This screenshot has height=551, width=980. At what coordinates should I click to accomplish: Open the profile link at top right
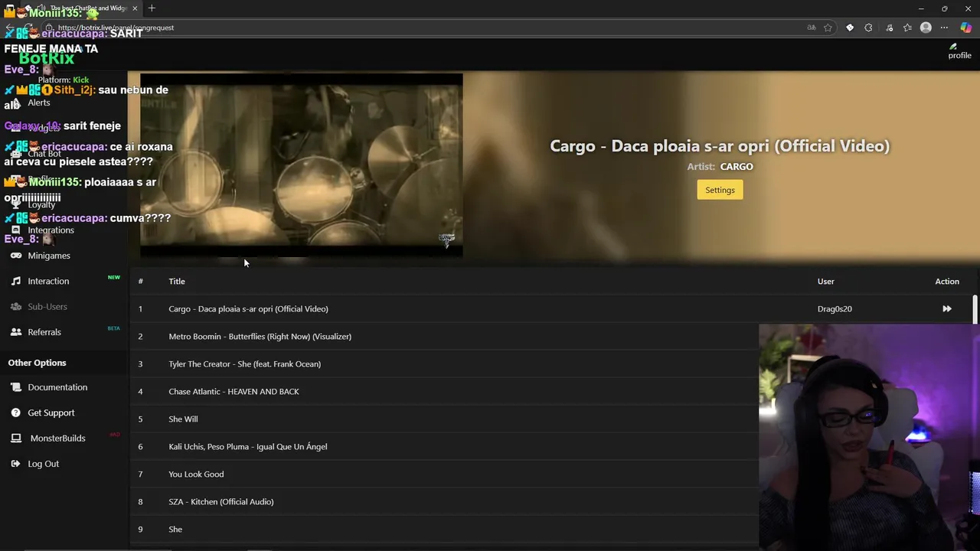(959, 51)
